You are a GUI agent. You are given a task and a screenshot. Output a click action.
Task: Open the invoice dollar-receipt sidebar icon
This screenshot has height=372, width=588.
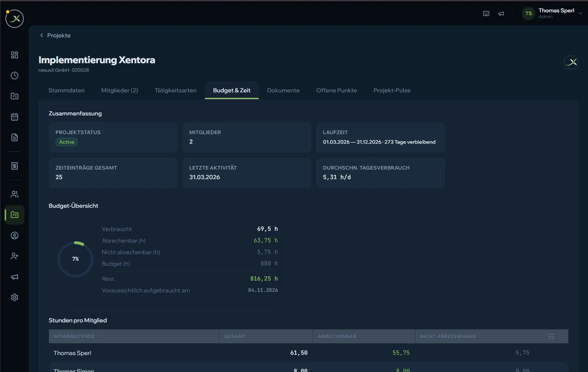(x=14, y=166)
